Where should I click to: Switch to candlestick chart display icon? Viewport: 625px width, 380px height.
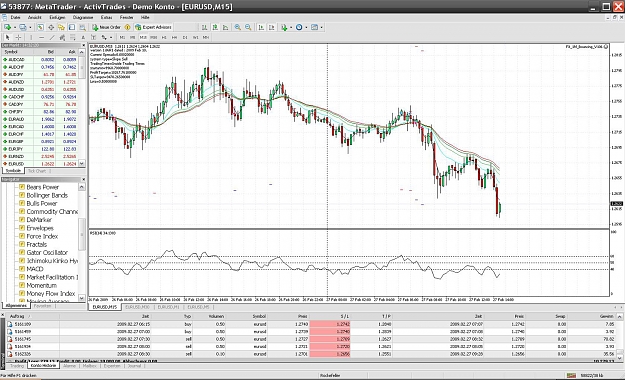tap(215, 27)
